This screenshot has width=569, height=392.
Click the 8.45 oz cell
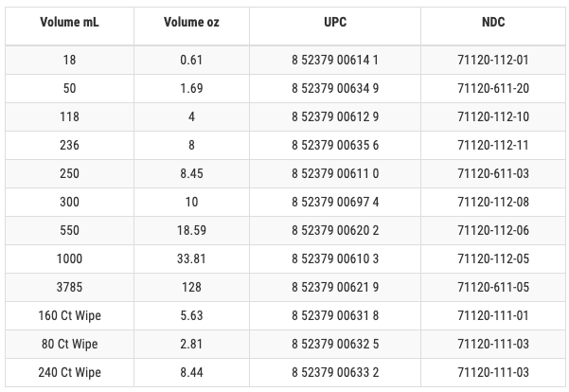click(191, 173)
